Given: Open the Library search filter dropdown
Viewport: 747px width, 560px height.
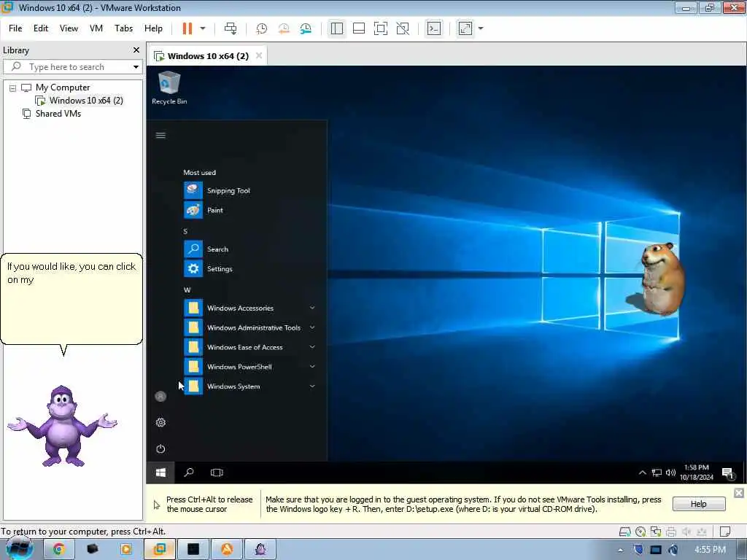Looking at the screenshot, I should [x=136, y=67].
